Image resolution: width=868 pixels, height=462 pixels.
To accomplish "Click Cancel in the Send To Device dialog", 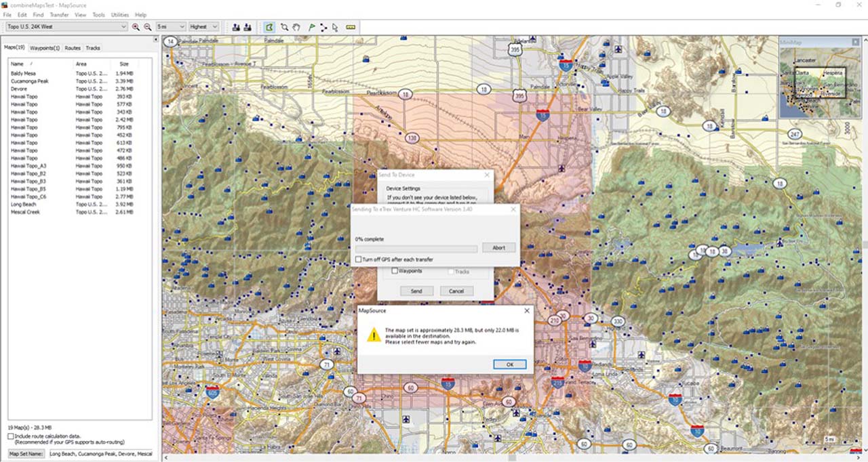I will [456, 291].
